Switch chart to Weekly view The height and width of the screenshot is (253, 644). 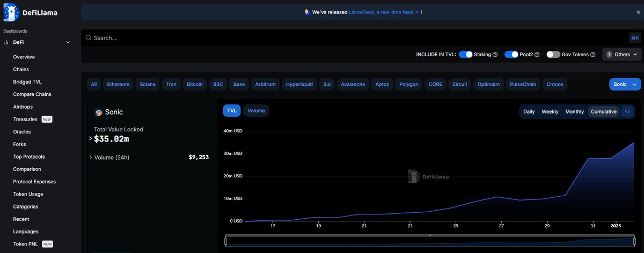coord(550,111)
